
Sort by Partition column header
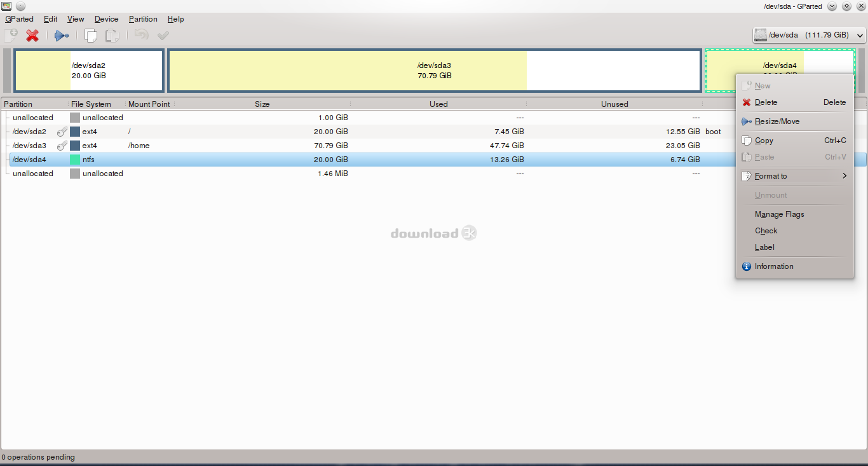coord(34,104)
